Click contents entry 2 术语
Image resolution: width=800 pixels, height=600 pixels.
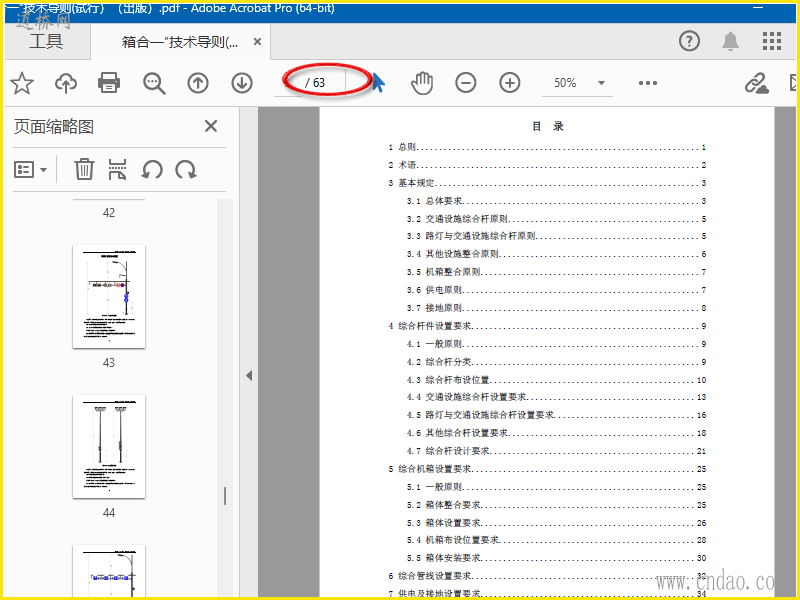point(546,165)
